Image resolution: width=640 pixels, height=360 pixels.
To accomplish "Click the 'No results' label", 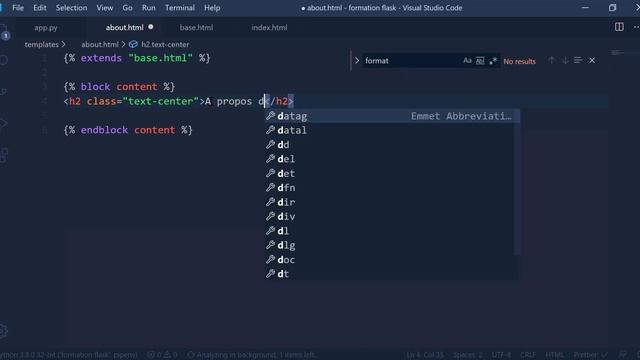I will (x=519, y=61).
